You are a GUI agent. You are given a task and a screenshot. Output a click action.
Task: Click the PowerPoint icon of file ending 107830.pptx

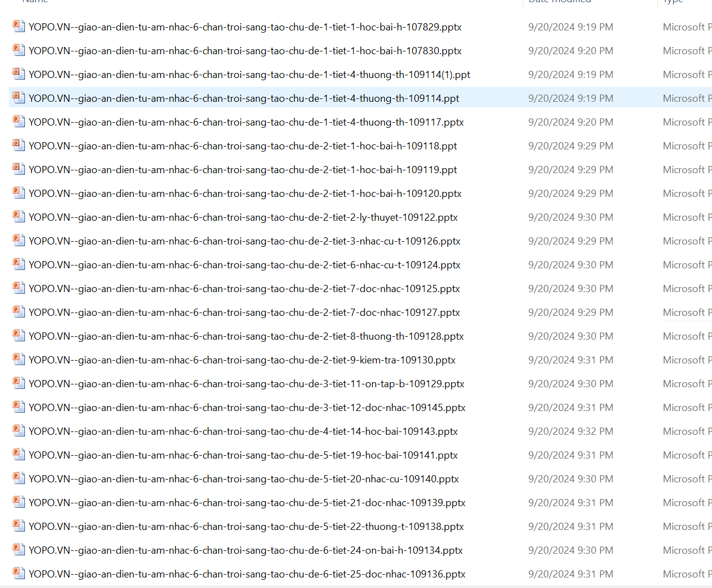tap(19, 50)
